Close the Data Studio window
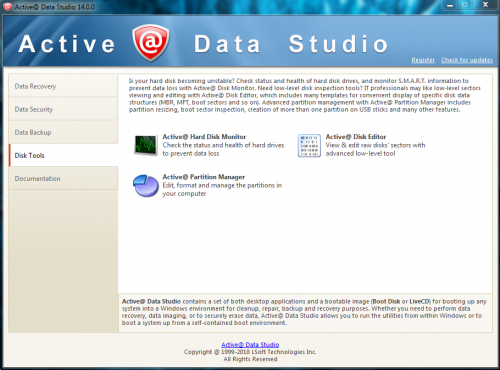 coord(485,5)
